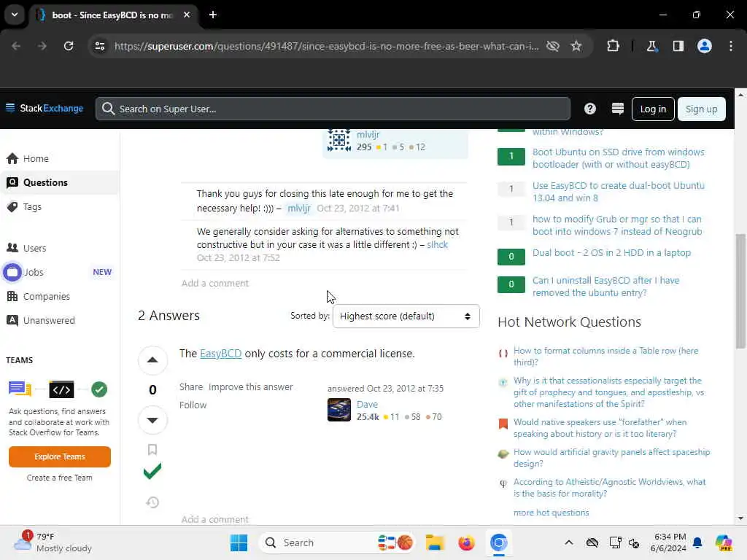Launch Firefox from taskbar
Viewport: 747px width, 560px height.
[466, 542]
